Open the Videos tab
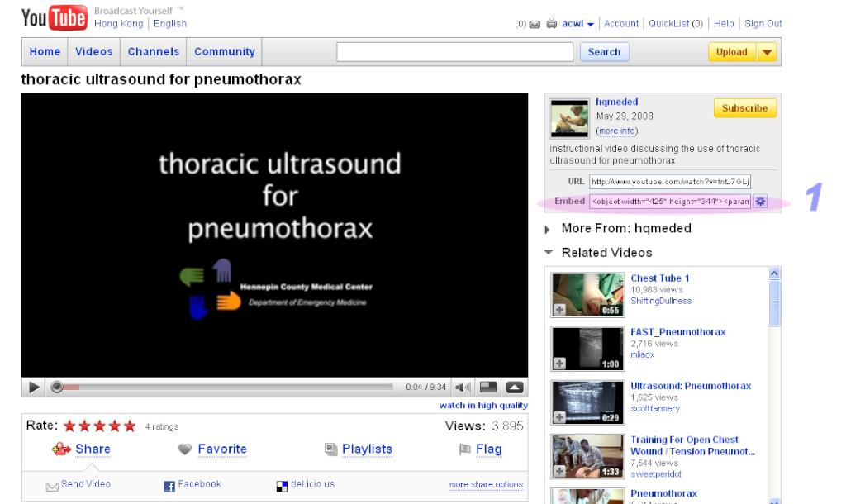The height and width of the screenshot is (504, 846). click(94, 52)
